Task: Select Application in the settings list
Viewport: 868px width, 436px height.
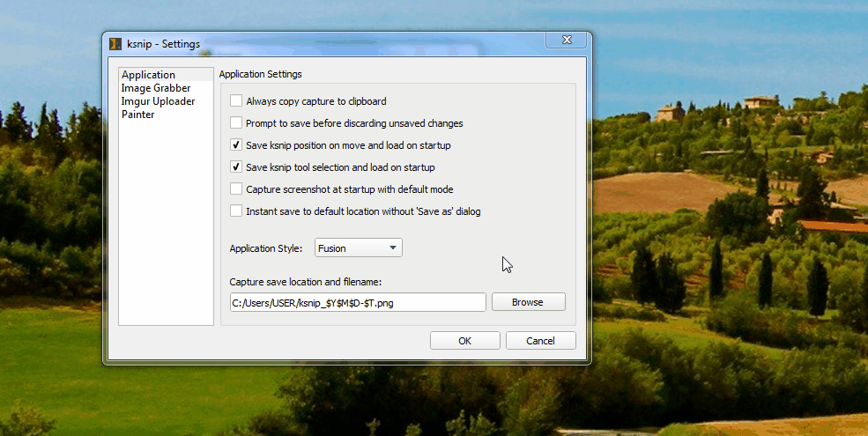Action: pos(166,75)
